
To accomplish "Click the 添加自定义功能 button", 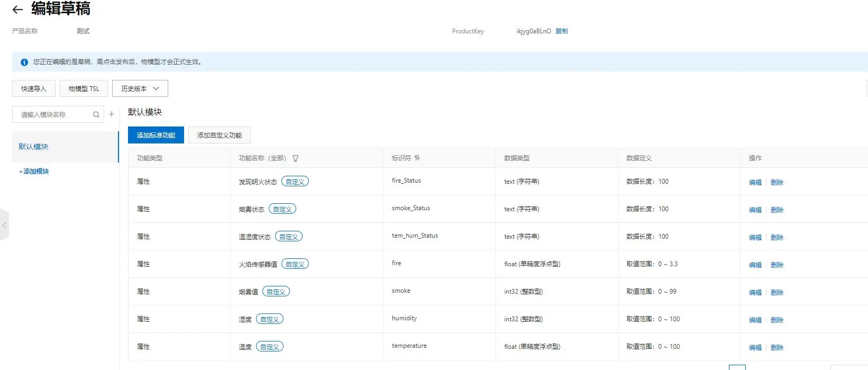I will point(220,136).
